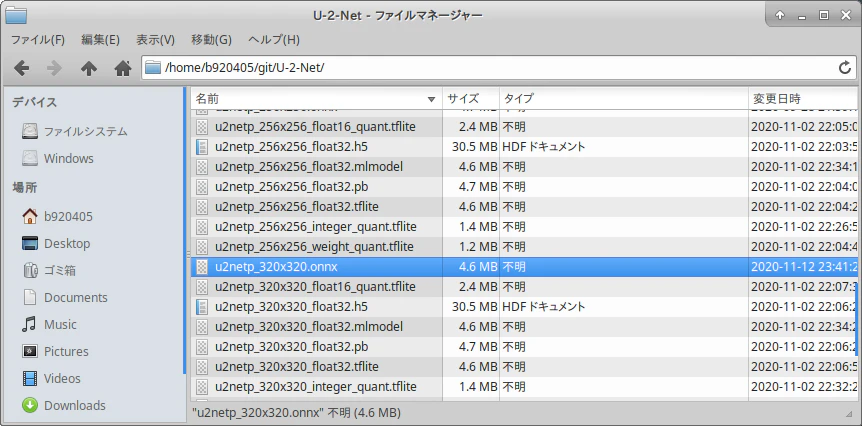Viewport: 862px width, 426px height.
Task: Sort by the タイプ column header
Action: pyautogui.click(x=624, y=99)
